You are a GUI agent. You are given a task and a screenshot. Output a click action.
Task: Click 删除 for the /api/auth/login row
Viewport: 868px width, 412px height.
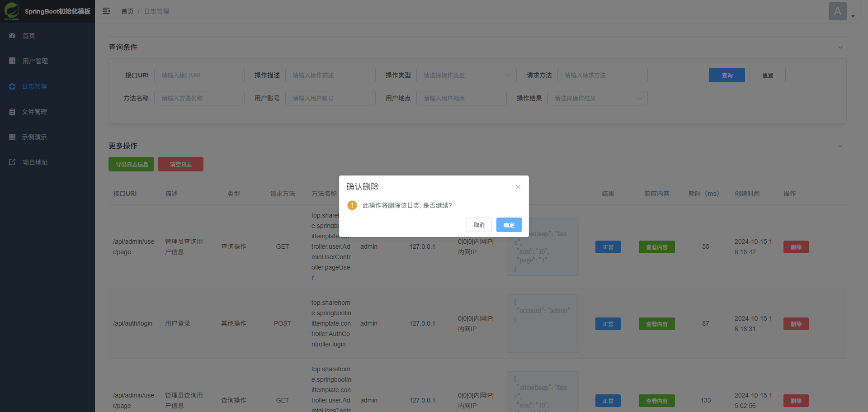pos(796,324)
